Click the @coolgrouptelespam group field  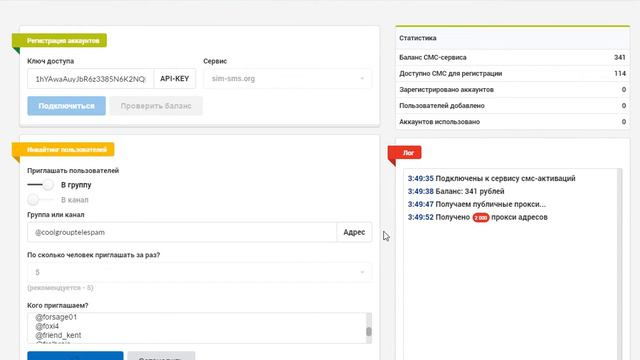[182, 232]
